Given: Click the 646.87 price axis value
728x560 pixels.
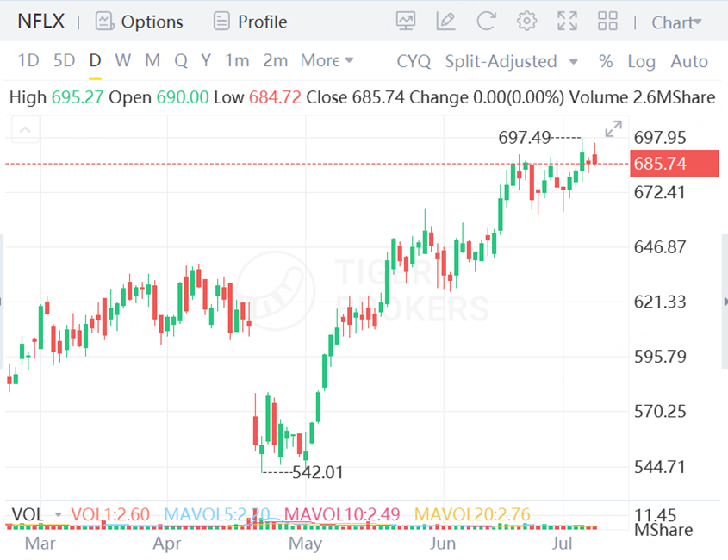Looking at the screenshot, I should (x=660, y=247).
